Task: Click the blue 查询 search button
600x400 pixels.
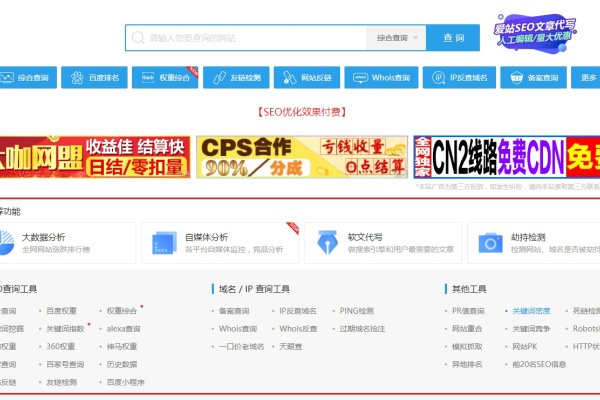Action: pos(453,38)
